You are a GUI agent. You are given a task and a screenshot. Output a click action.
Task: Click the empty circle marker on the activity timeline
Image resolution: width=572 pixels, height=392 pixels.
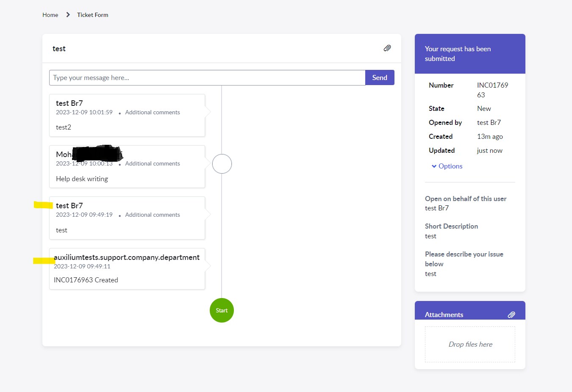[x=222, y=163]
